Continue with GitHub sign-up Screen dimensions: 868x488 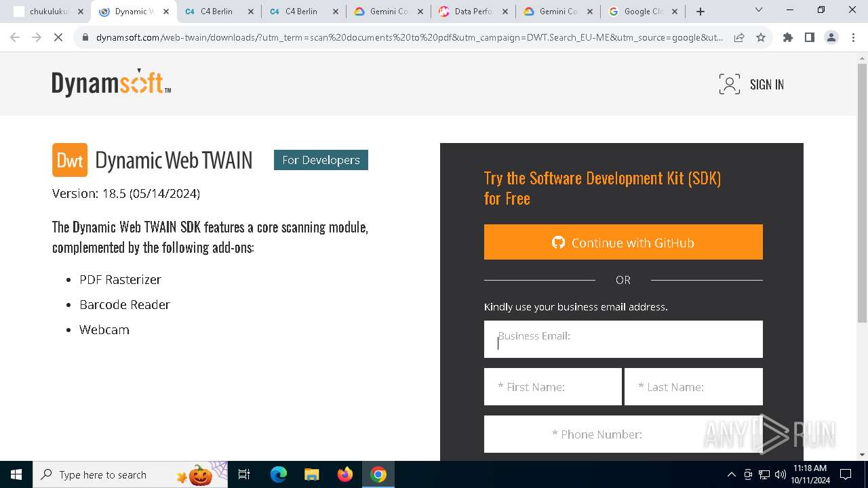point(623,242)
